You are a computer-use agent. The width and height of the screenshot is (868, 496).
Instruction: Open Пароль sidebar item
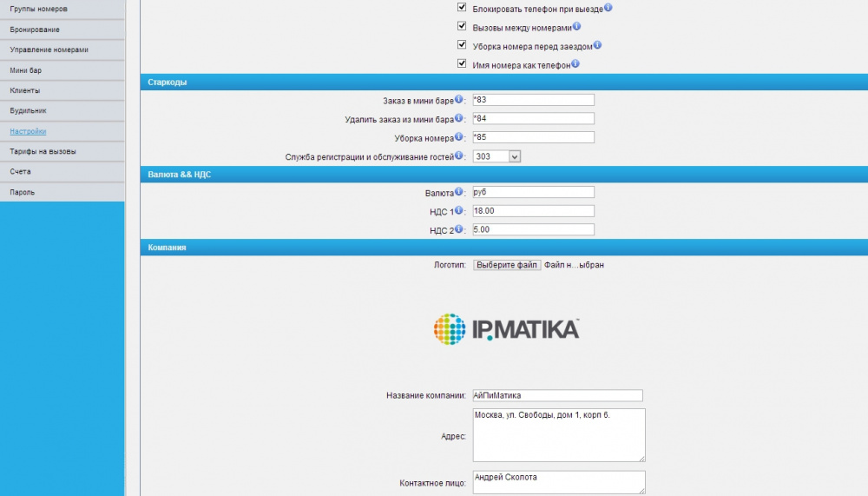tap(62, 192)
